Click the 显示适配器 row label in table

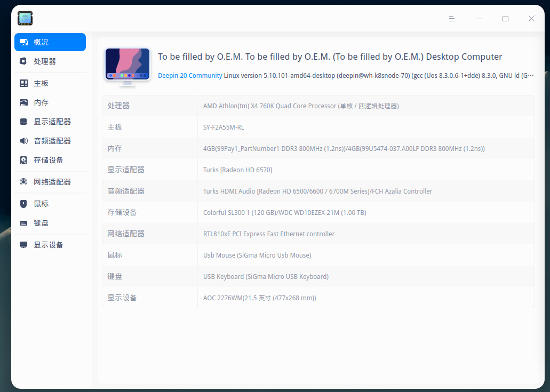point(126,170)
